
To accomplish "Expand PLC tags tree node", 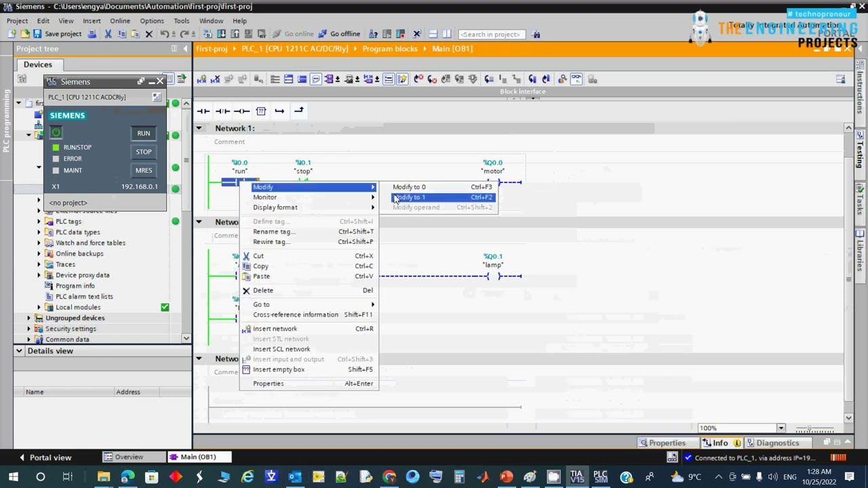I will click(39, 222).
